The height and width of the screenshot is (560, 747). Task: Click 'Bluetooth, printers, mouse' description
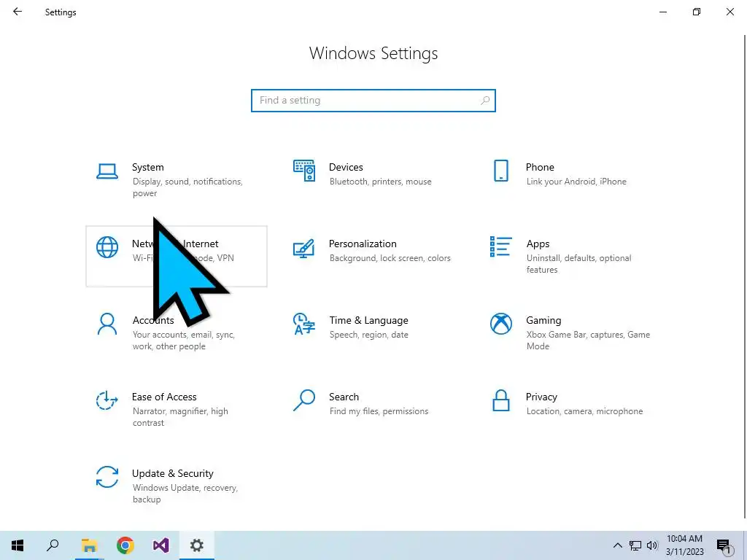380,182
